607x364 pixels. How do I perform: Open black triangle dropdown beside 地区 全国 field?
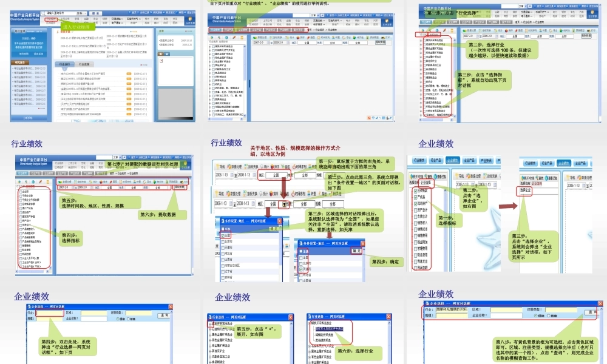click(x=284, y=204)
